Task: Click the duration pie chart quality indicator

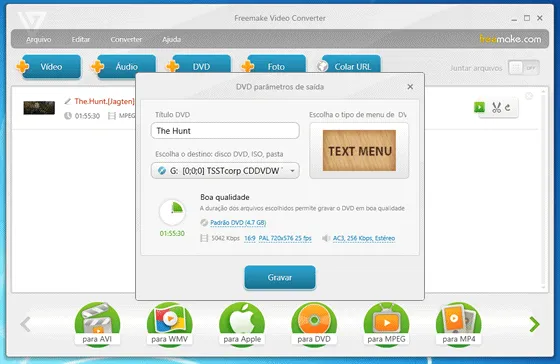Action: (172, 212)
